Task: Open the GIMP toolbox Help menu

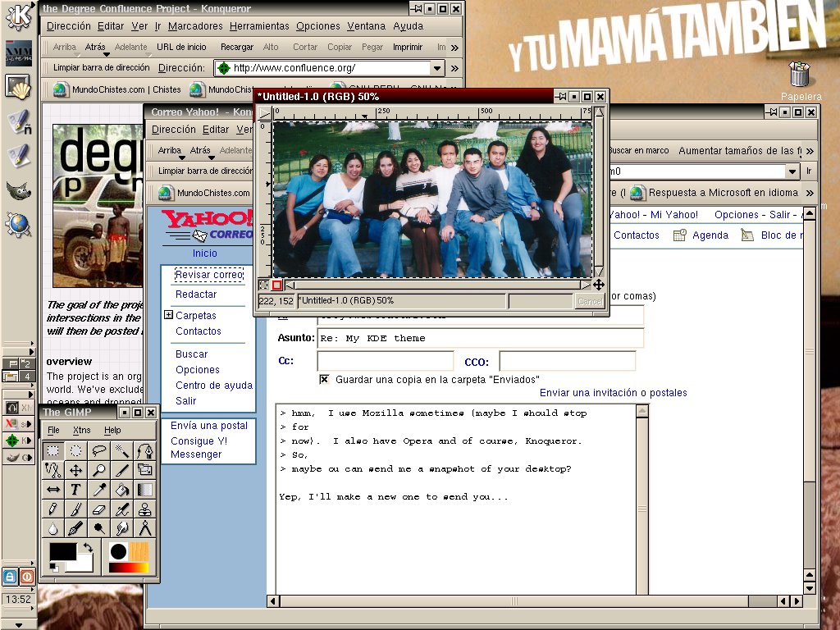Action: pos(112,430)
